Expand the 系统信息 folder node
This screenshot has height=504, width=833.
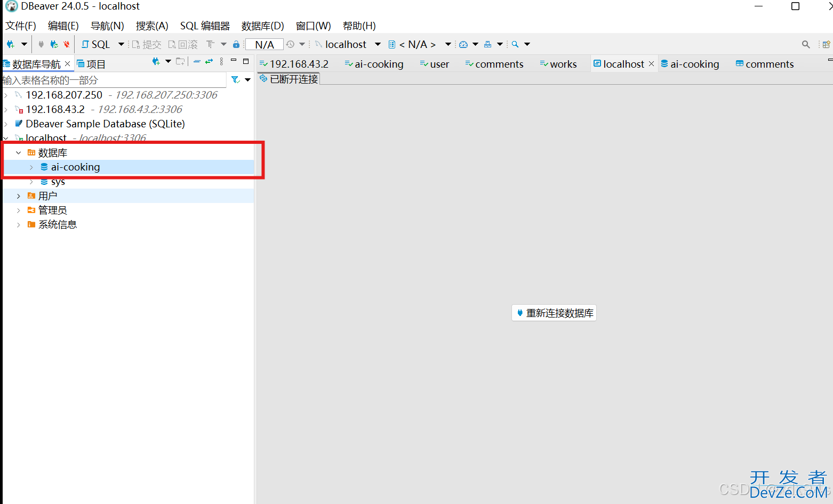click(19, 225)
